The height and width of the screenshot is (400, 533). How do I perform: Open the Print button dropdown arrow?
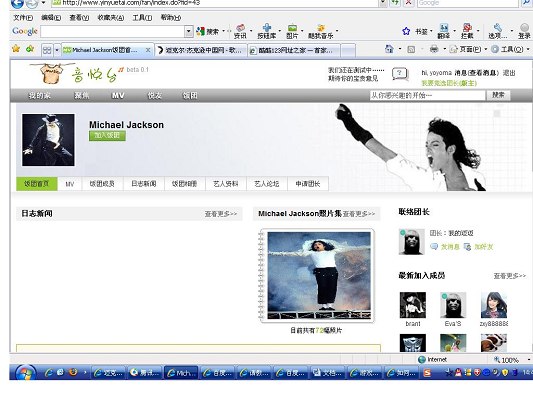coord(444,49)
